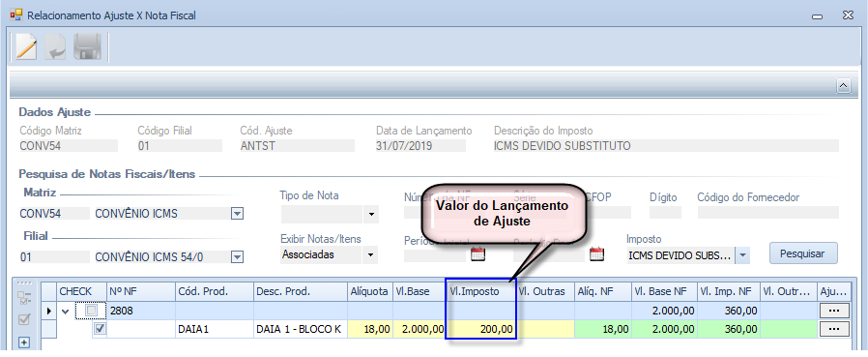Click the Pesquisar button

[802, 253]
